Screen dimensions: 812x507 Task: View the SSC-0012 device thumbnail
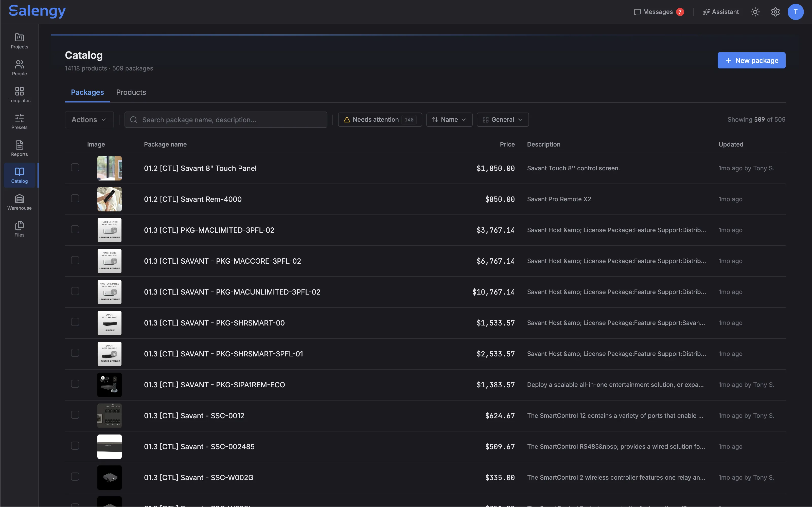109,416
